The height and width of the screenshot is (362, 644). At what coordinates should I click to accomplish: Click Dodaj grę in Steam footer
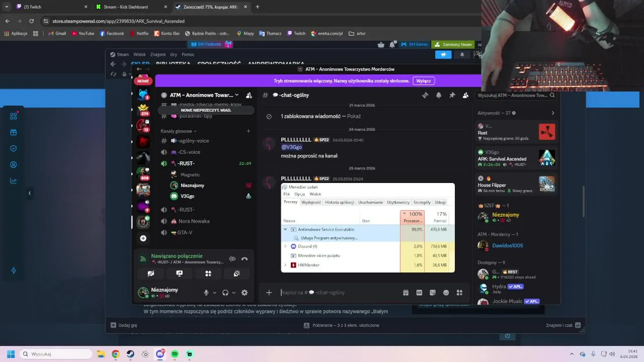(124, 325)
